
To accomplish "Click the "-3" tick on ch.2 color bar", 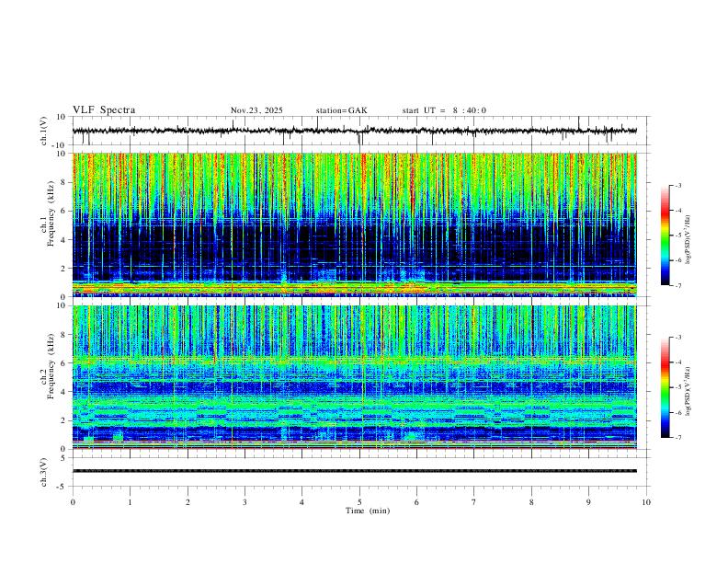I will pos(677,338).
